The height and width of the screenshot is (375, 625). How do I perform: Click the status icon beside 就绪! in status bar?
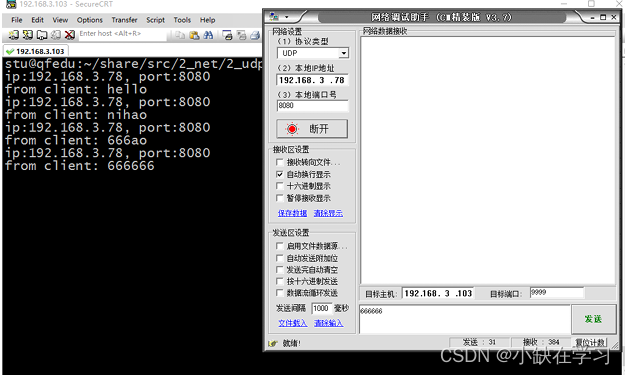click(273, 343)
